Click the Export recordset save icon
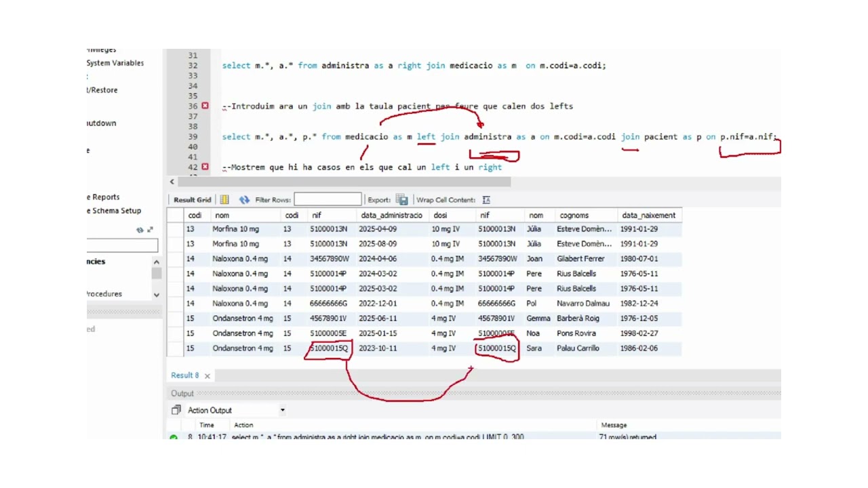 [402, 200]
